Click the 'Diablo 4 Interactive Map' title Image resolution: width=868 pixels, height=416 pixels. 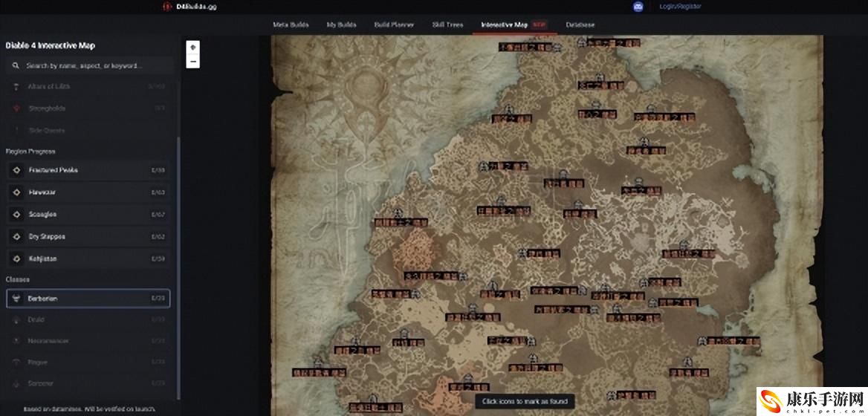point(51,46)
